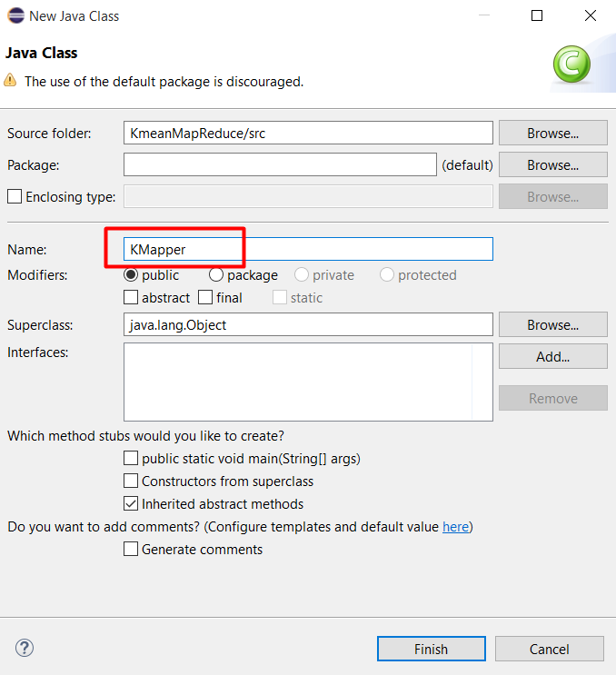
Task: Open the 'here' templates configuration link
Action: tap(455, 527)
